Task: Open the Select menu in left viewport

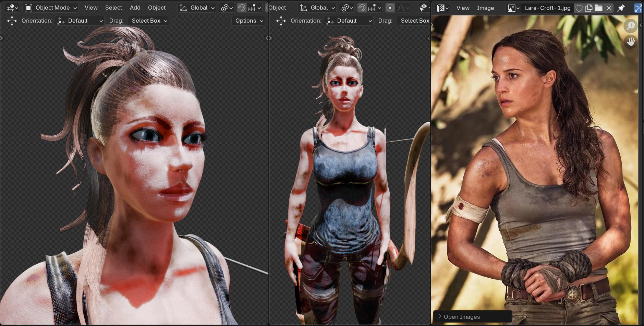Action: click(x=113, y=8)
